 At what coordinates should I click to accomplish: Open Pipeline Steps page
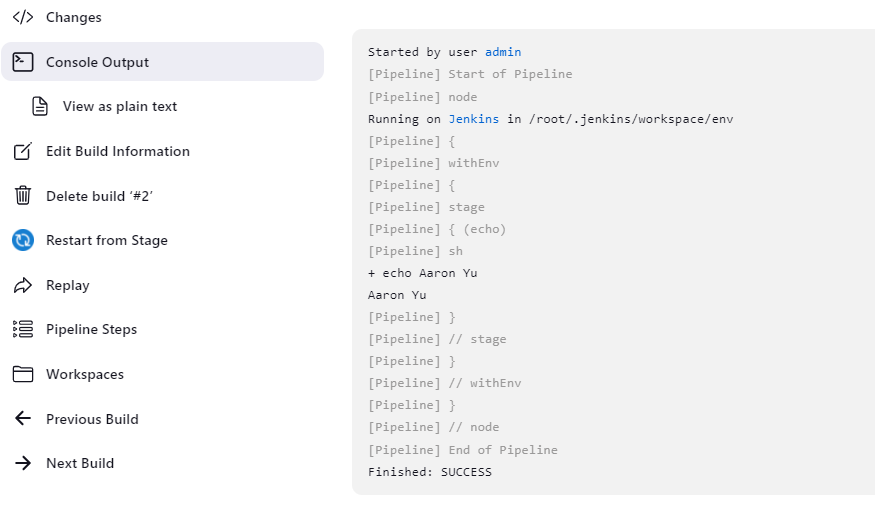click(91, 329)
